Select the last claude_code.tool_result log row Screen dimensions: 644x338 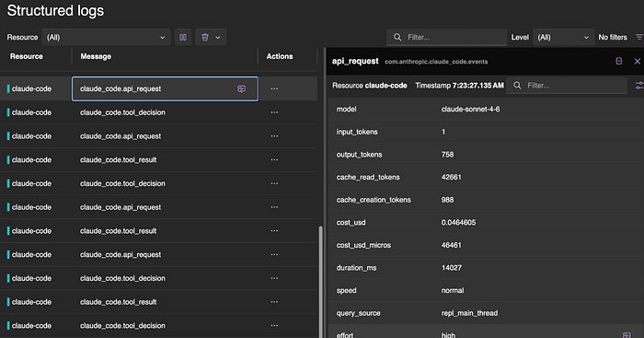coord(158,302)
